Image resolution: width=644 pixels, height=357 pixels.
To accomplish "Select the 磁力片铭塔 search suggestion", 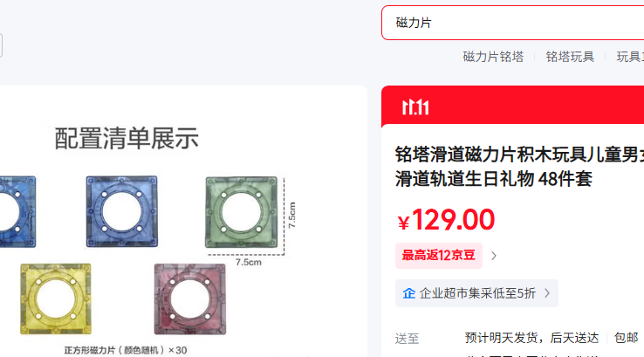I will (x=493, y=57).
